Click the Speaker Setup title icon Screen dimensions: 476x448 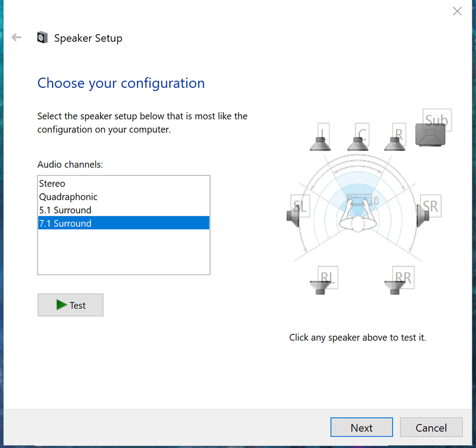click(x=42, y=38)
